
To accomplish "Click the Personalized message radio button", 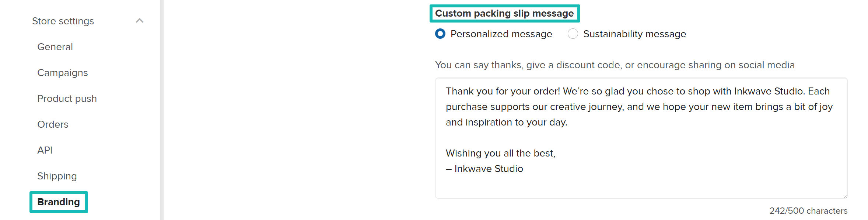I will 440,34.
